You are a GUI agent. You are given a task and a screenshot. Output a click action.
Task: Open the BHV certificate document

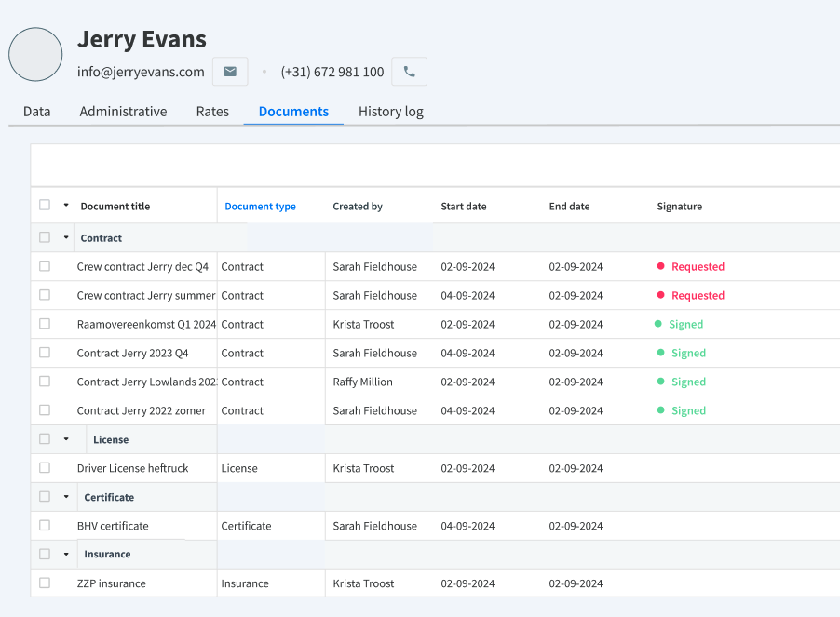tap(113, 526)
